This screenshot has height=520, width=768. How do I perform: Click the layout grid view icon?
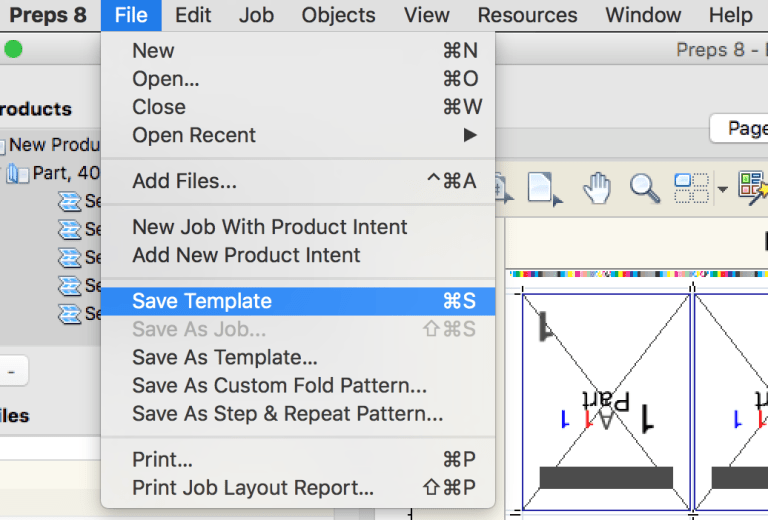click(690, 187)
